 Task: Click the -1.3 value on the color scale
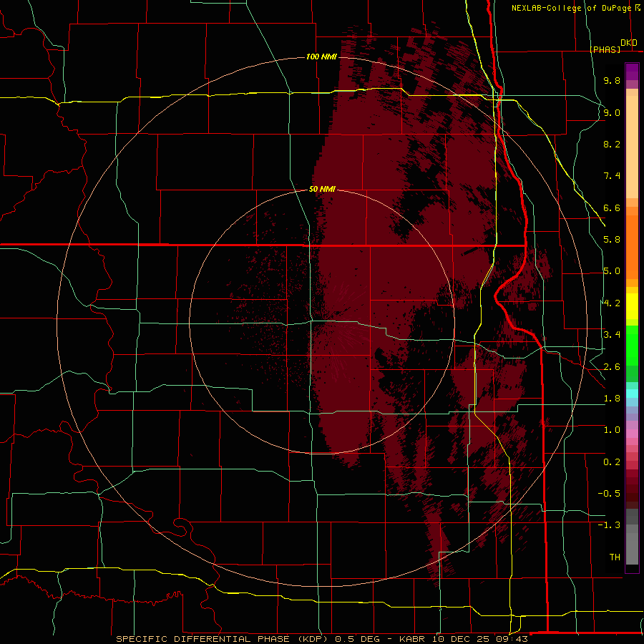click(609, 525)
